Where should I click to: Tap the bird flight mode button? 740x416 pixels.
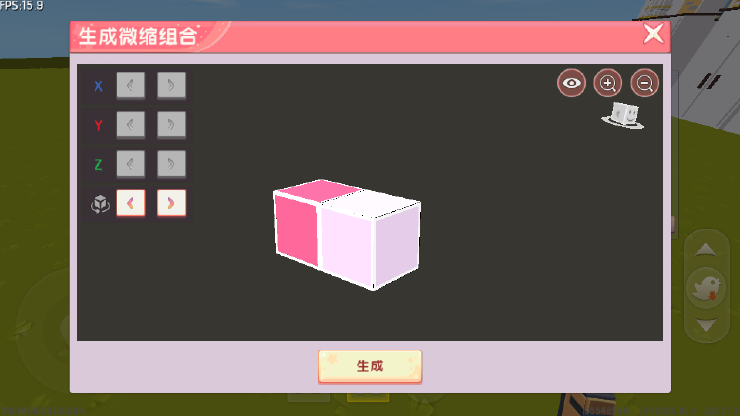pos(706,288)
